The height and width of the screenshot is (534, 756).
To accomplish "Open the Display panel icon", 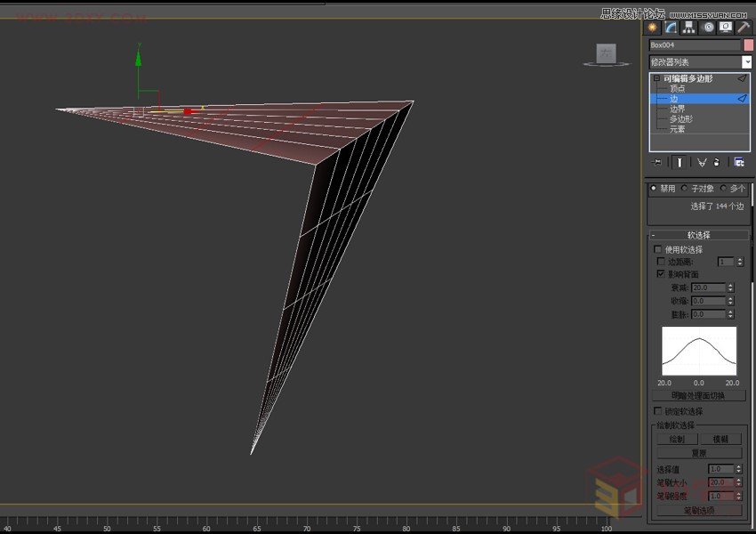I will (x=726, y=28).
